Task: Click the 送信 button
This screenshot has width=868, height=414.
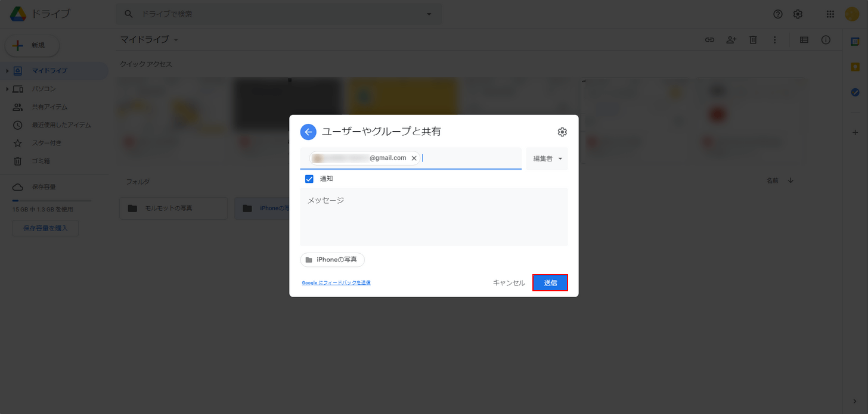Action: 550,283
